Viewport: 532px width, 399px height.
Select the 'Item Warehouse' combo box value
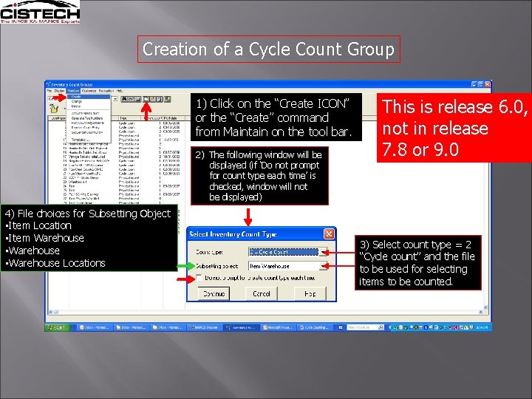click(284, 266)
